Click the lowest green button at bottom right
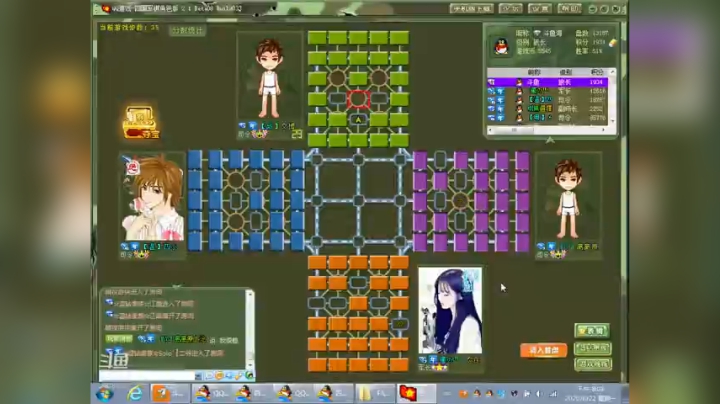Image resolution: width=720 pixels, height=404 pixels. point(592,364)
